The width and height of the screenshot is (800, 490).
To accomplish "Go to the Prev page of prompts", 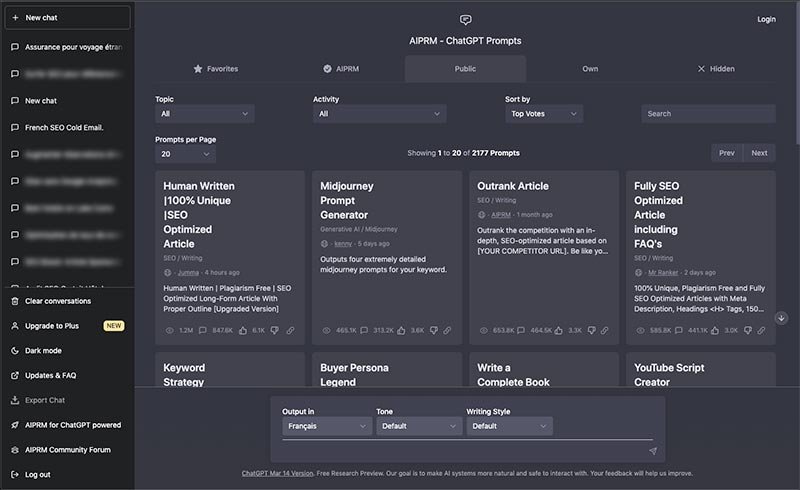I will [x=727, y=153].
